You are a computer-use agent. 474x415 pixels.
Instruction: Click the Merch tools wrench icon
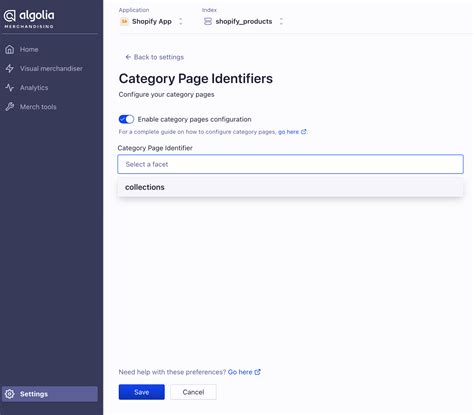(x=10, y=107)
